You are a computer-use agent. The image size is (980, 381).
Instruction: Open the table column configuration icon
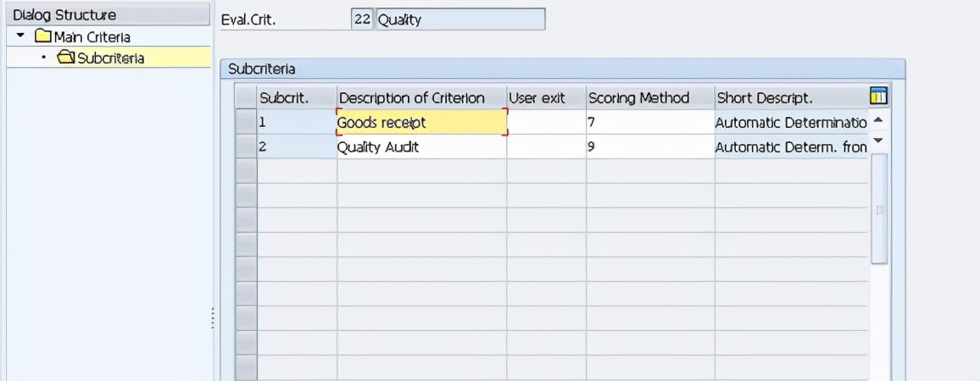click(x=878, y=97)
